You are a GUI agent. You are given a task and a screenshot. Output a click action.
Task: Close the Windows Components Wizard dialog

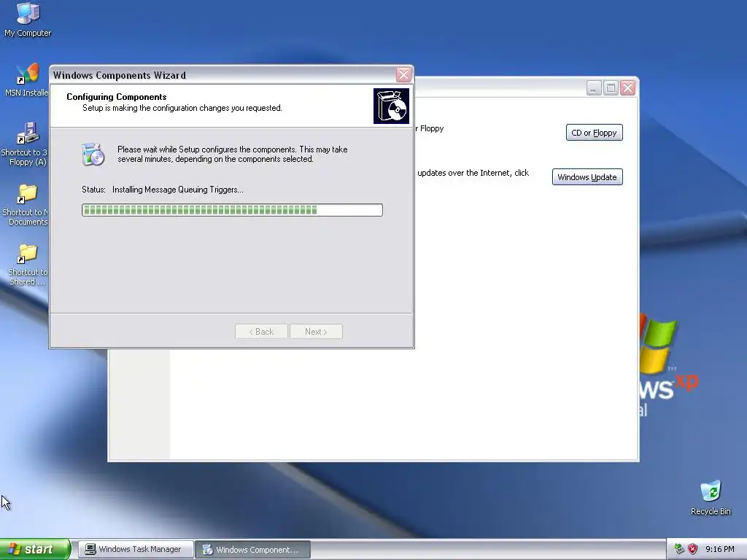(x=403, y=75)
